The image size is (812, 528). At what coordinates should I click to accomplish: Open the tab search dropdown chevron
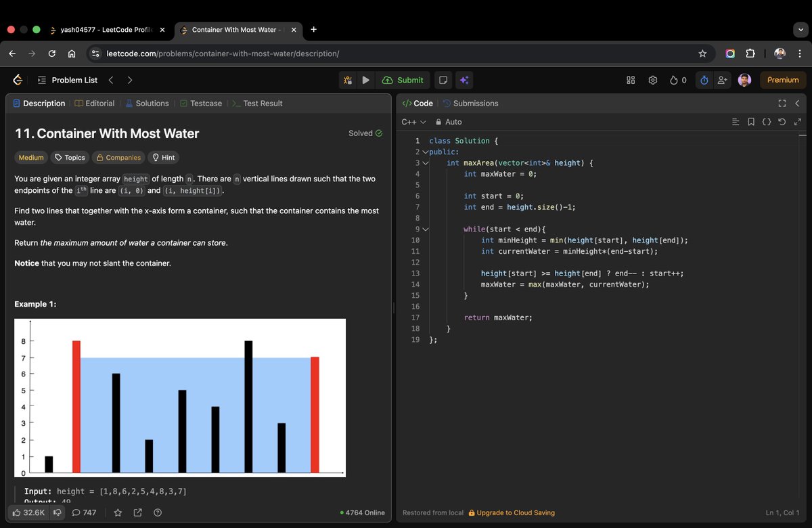(x=800, y=30)
